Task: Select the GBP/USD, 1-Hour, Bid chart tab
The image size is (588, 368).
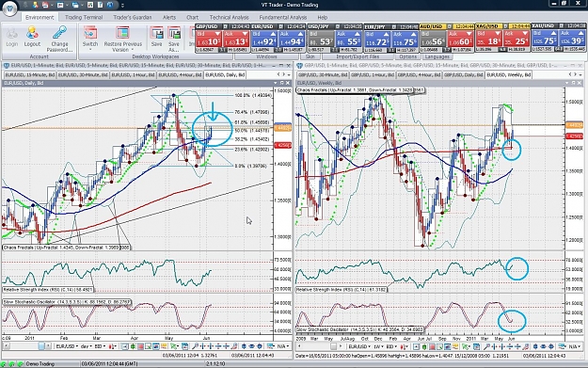Action: pyautogui.click(x=373, y=74)
